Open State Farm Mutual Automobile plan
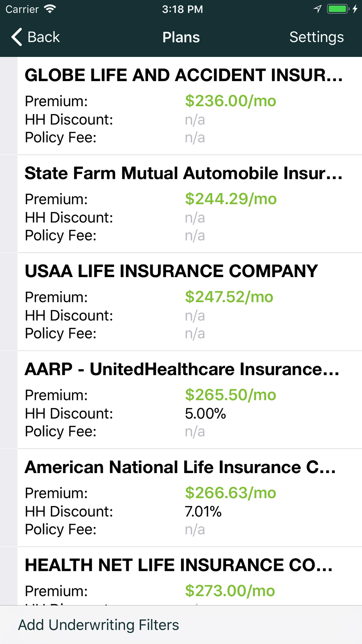 pos(184,173)
